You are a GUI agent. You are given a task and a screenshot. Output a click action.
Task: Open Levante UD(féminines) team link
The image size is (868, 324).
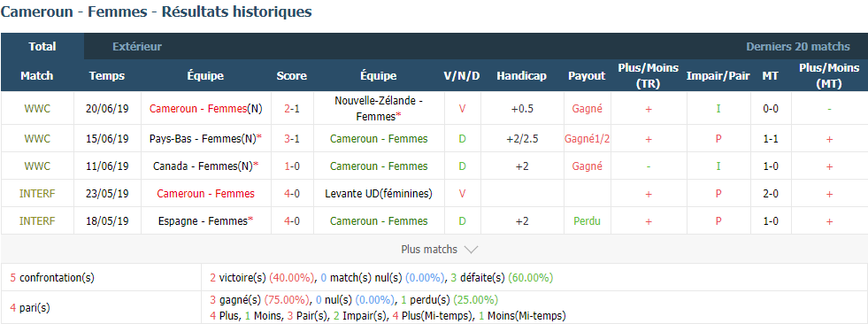coord(380,194)
